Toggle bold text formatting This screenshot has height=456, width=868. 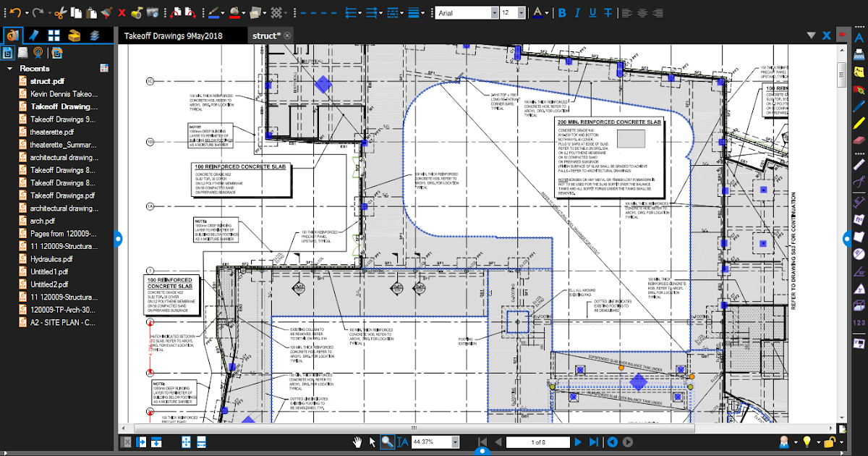pyautogui.click(x=562, y=12)
